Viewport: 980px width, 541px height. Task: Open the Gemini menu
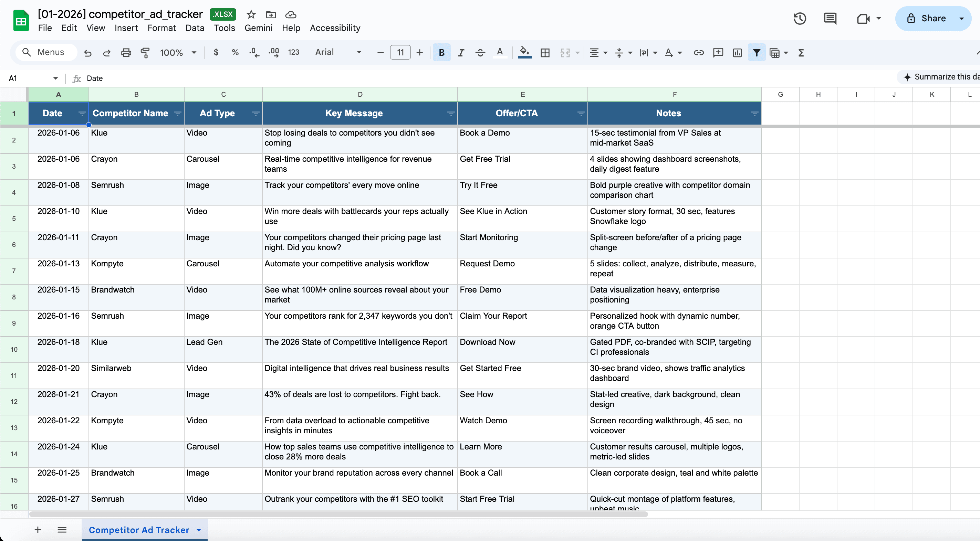[x=258, y=28]
